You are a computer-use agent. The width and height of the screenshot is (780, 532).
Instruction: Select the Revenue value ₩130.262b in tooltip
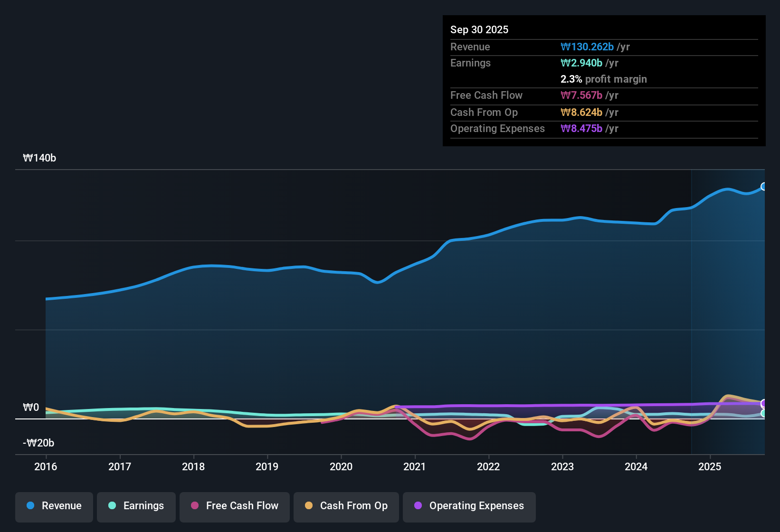pos(587,47)
